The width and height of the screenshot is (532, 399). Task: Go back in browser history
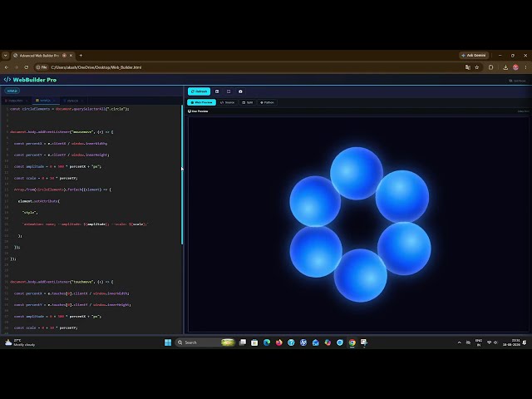(7, 67)
